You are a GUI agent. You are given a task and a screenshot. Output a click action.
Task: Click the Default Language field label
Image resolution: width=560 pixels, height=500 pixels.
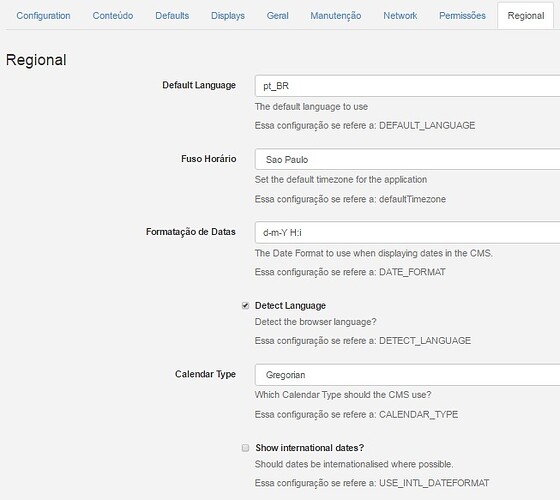199,85
